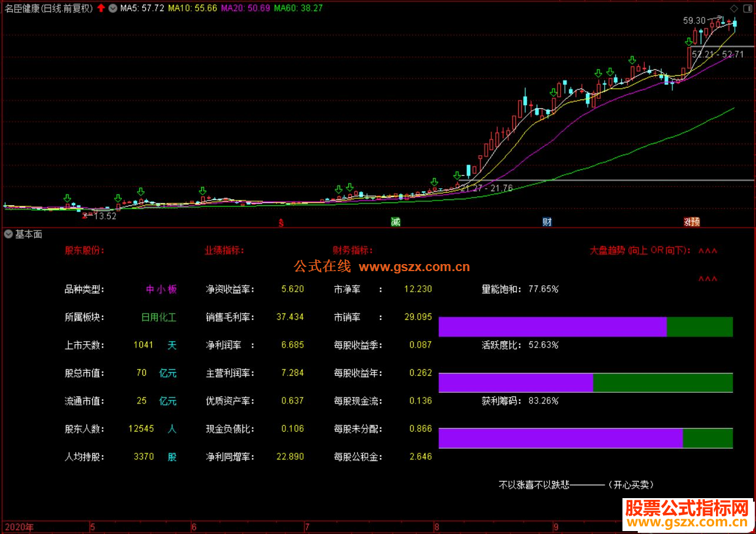
Task: Click the 流通市值 value 25
Action: click(x=141, y=401)
